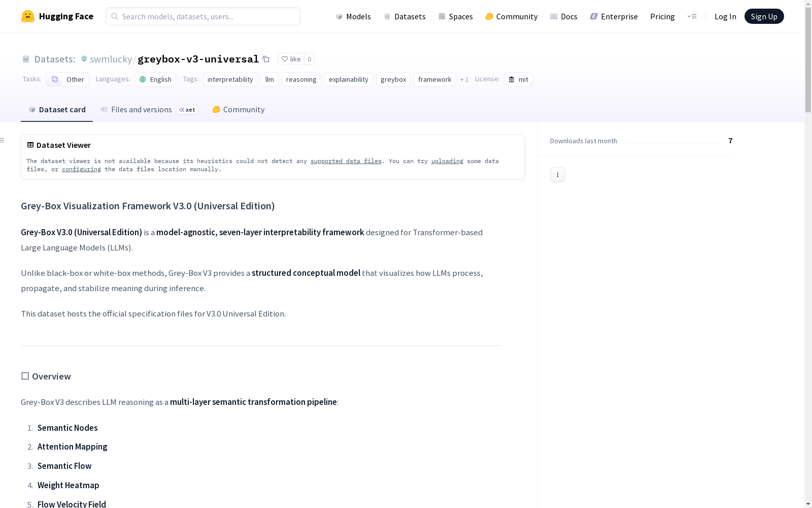The width and height of the screenshot is (812, 508).
Task: Click the mit license tag
Action: [x=519, y=79]
